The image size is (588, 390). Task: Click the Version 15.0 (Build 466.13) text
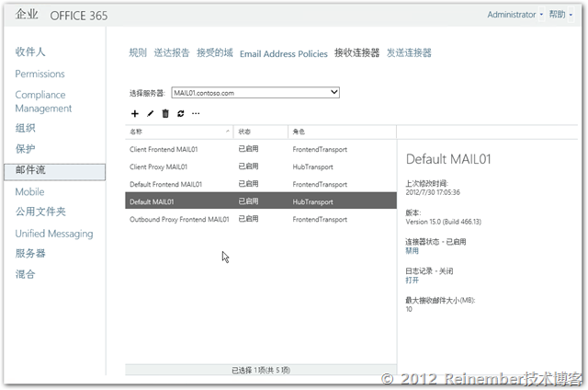click(443, 222)
